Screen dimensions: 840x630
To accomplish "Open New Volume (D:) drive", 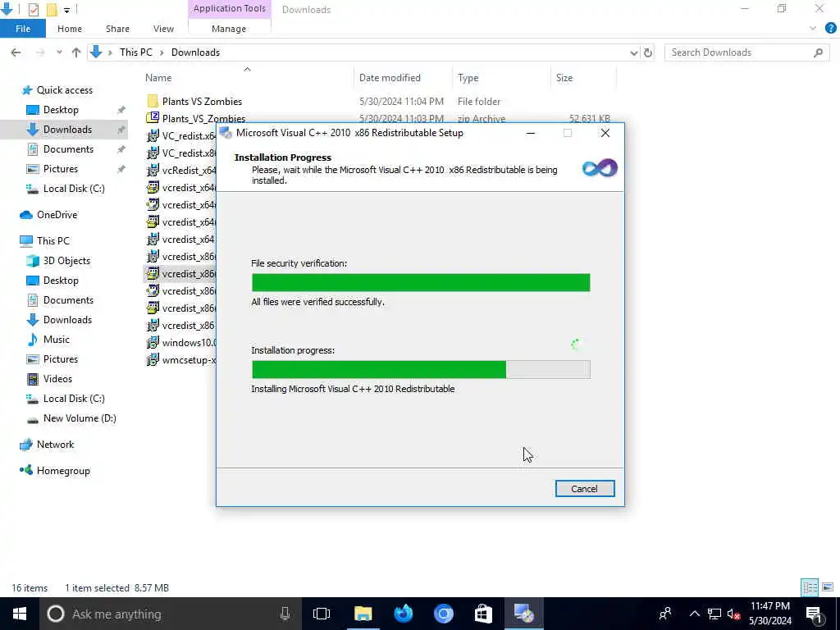I will [x=80, y=418].
